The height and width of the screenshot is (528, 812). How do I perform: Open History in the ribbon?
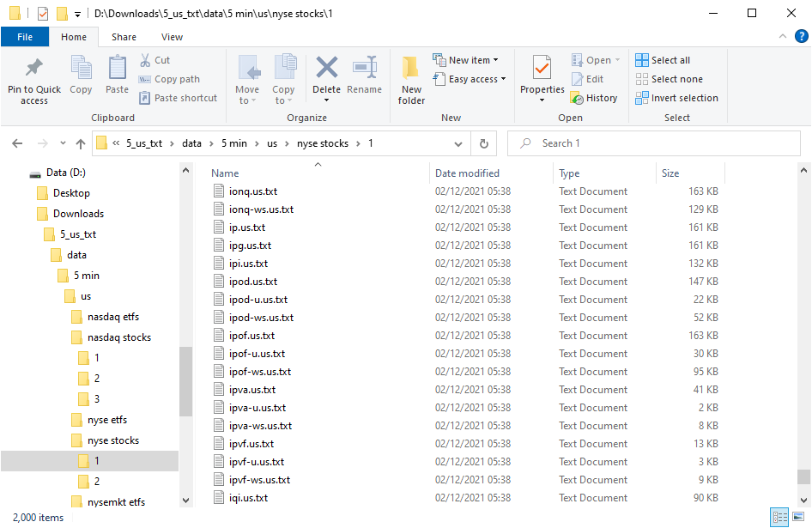594,98
